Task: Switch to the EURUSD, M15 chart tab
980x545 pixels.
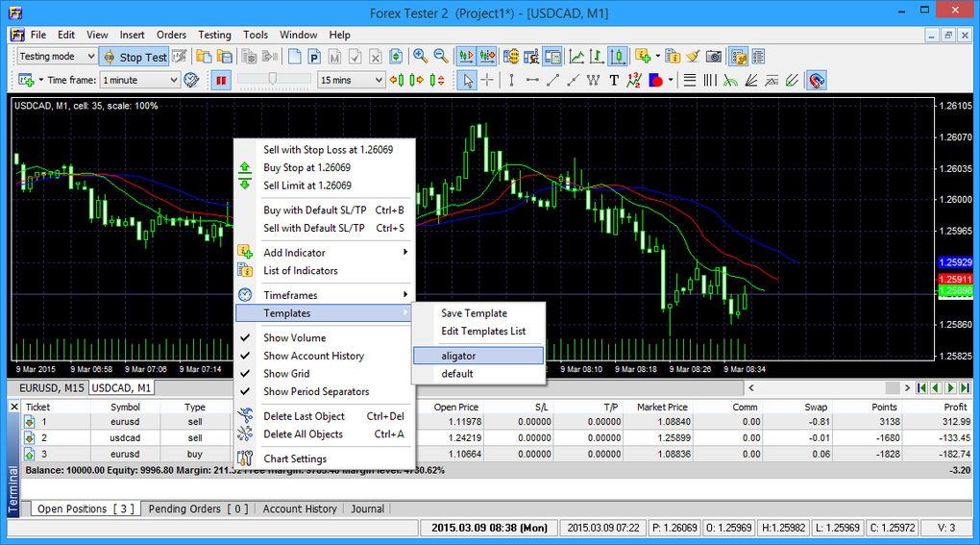Action: pyautogui.click(x=51, y=388)
